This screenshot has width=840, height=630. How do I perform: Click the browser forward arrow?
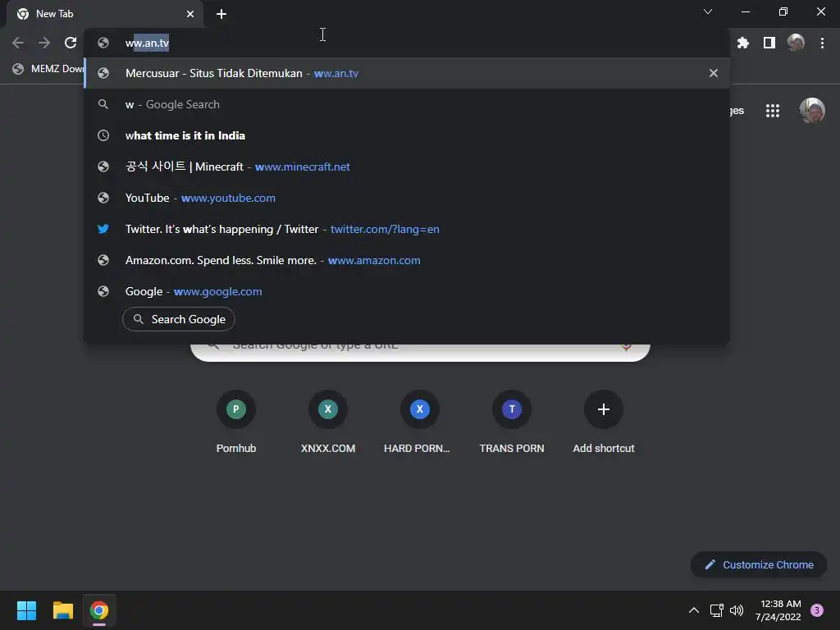pyautogui.click(x=44, y=43)
